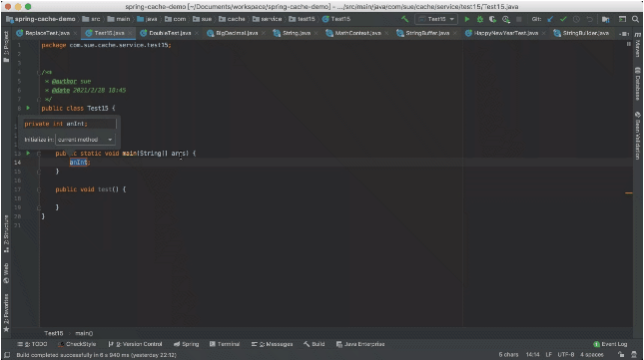Update project with Git blue arrow

[550, 19]
